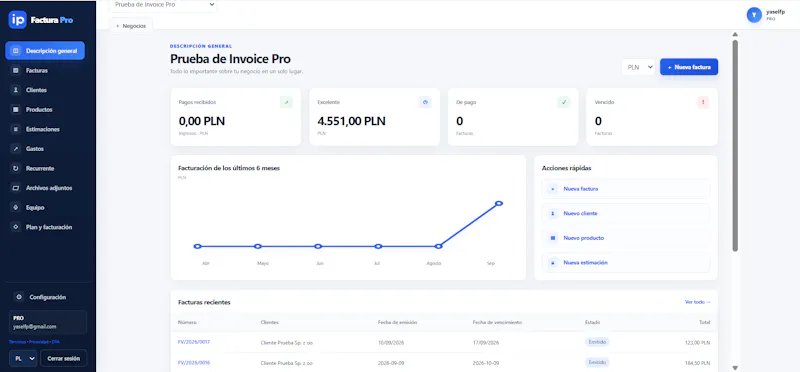The image size is (800, 372).
Task: Click the Fecha de emisión column header
Action: coord(397,323)
